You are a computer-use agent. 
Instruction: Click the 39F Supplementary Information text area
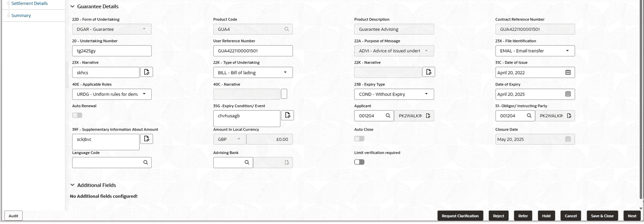(106, 142)
